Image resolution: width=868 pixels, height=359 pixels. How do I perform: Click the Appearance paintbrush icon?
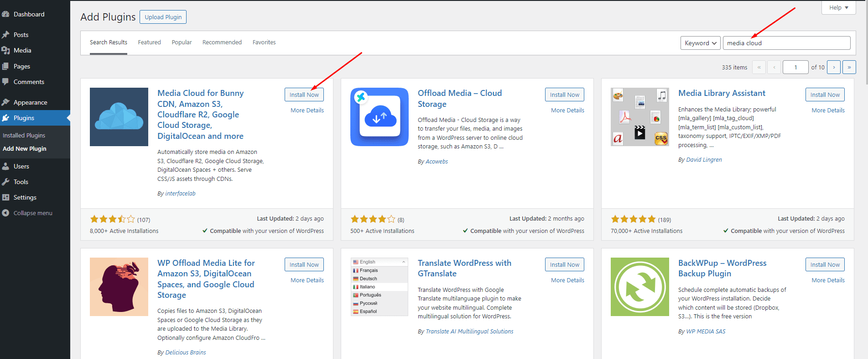pos(5,102)
